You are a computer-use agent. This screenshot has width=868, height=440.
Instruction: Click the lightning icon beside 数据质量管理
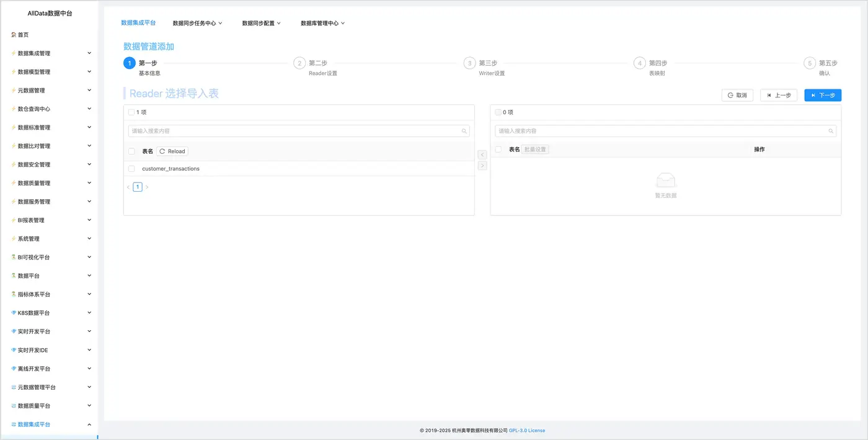click(14, 183)
